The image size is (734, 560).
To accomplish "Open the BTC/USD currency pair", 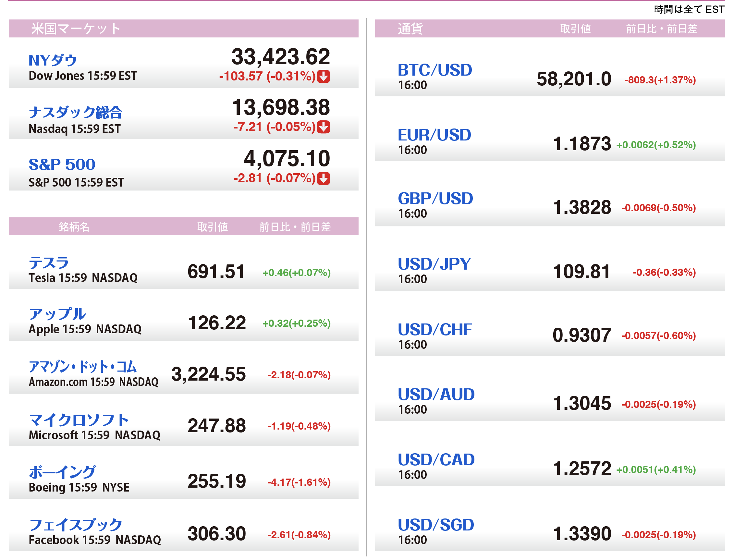I will (x=435, y=70).
